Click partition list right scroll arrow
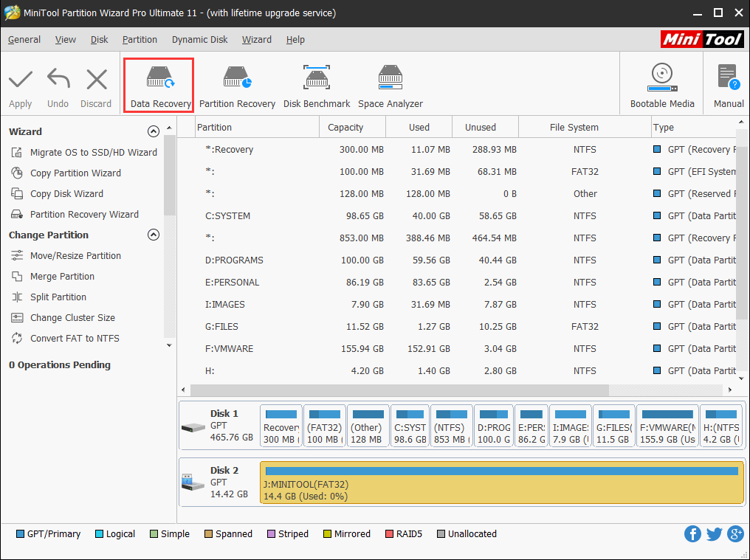Viewport: 750px width, 560px height. [730, 390]
